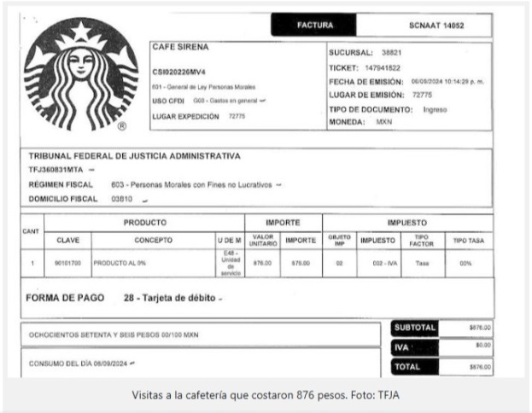The width and height of the screenshot is (532, 413).
Task: Click the black TOTAL label
Action: point(409,365)
